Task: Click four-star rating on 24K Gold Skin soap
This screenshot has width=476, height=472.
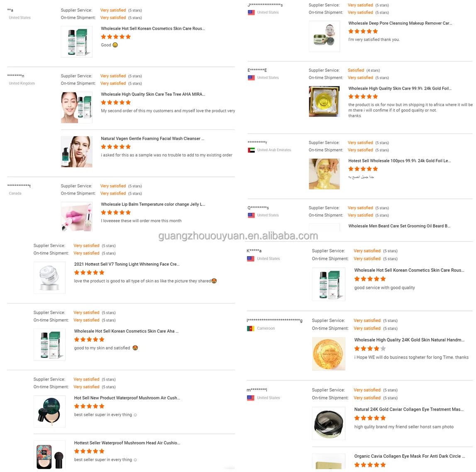Action: [x=370, y=349]
